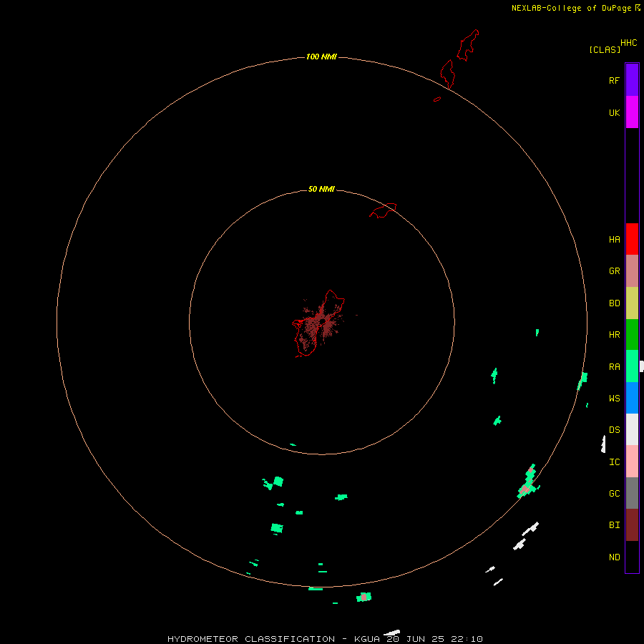644x644 pixels.
Task: Click the 'HA' legend label
Action: tap(614, 240)
